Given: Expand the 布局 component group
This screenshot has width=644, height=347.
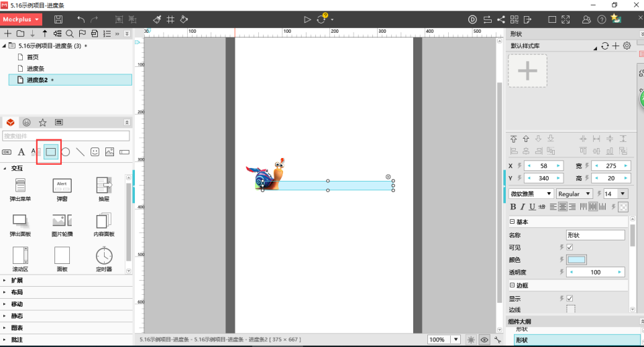Looking at the screenshot, I should coord(5,293).
